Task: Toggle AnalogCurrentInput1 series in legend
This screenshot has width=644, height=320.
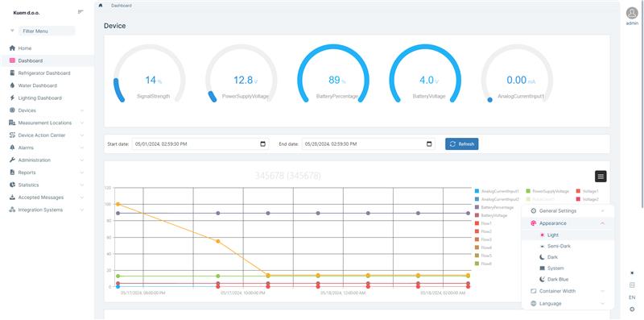Action: pyautogui.click(x=497, y=191)
